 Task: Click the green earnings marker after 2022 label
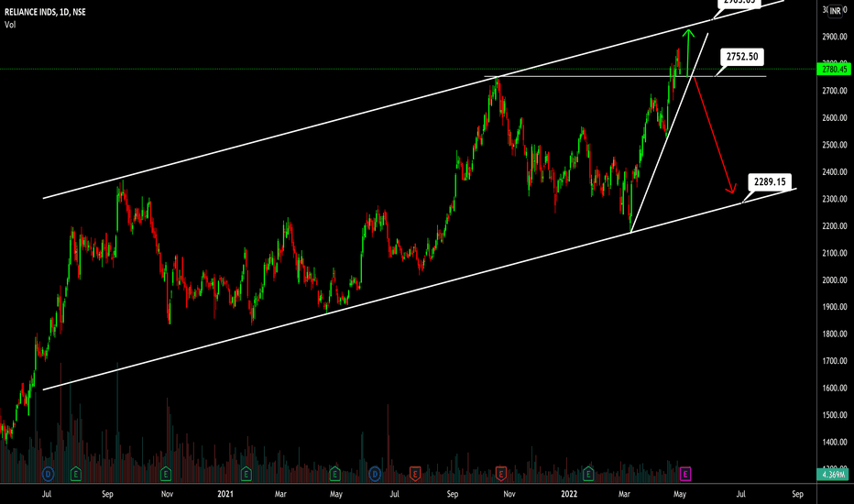(x=588, y=474)
